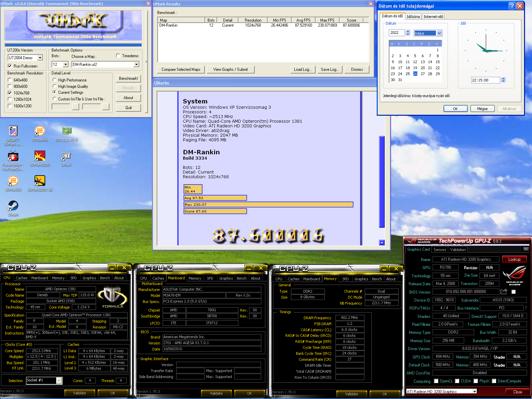
Task: Open the Bots count dropdown
Action: click(x=66, y=64)
